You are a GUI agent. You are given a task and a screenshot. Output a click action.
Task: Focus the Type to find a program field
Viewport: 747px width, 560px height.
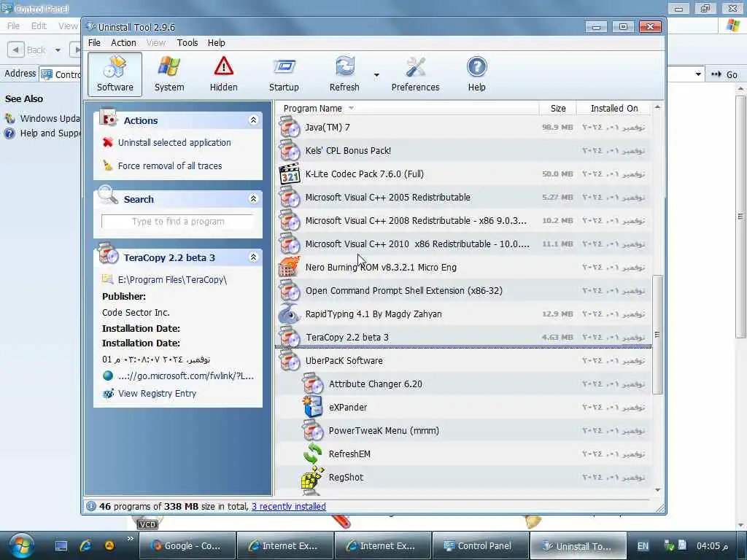click(x=178, y=222)
